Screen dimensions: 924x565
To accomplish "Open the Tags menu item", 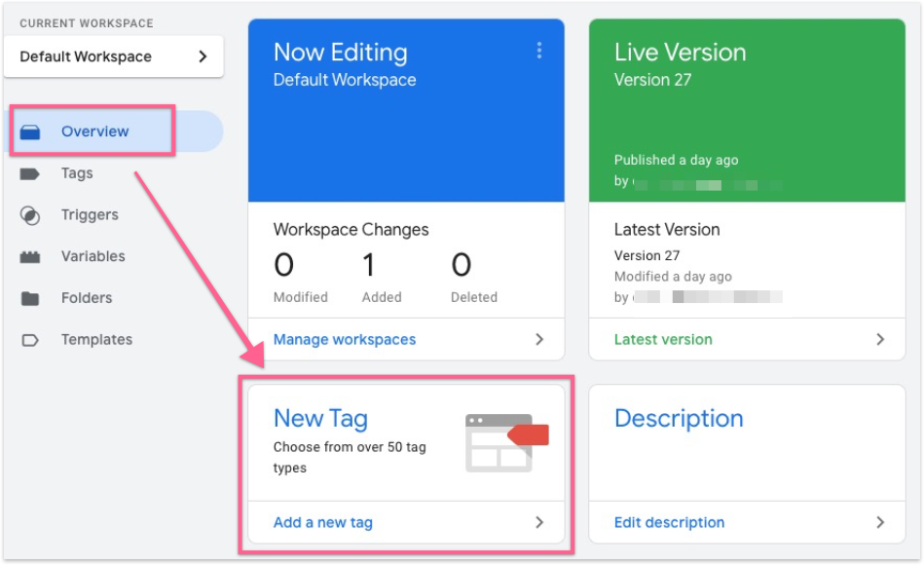I will coord(77,173).
